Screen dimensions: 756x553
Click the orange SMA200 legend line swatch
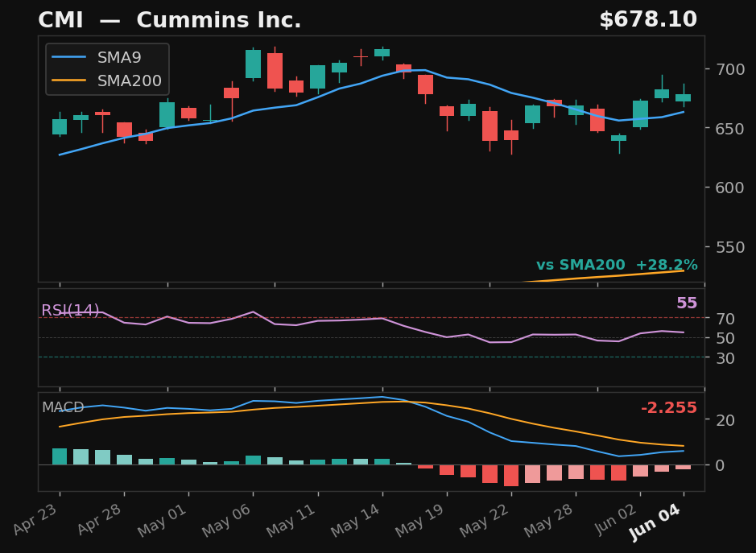[x=69, y=80]
